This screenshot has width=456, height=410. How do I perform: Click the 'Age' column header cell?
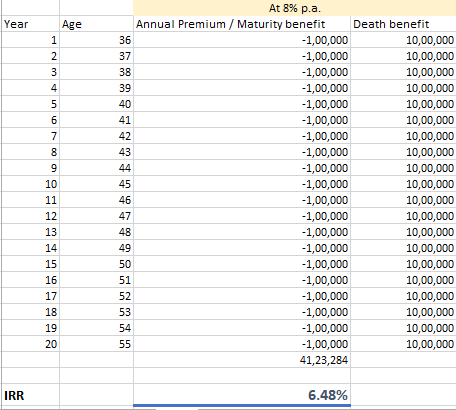coord(96,24)
